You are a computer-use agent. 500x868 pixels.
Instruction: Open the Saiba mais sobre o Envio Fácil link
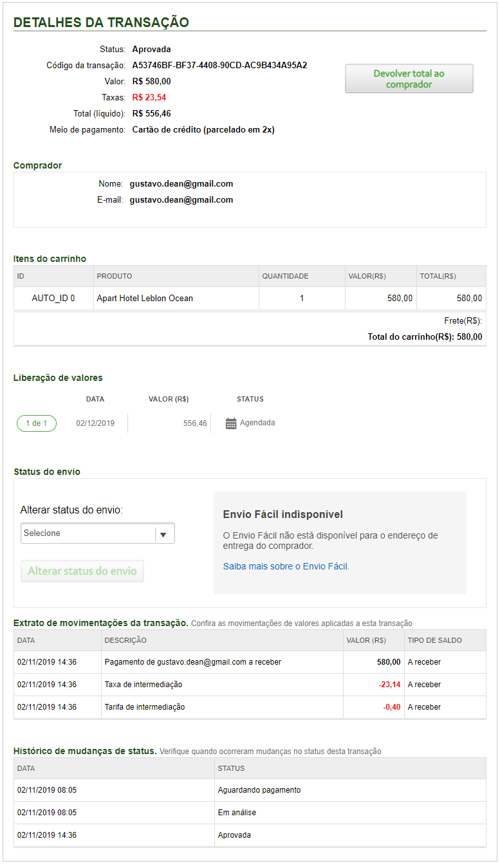[x=286, y=567]
